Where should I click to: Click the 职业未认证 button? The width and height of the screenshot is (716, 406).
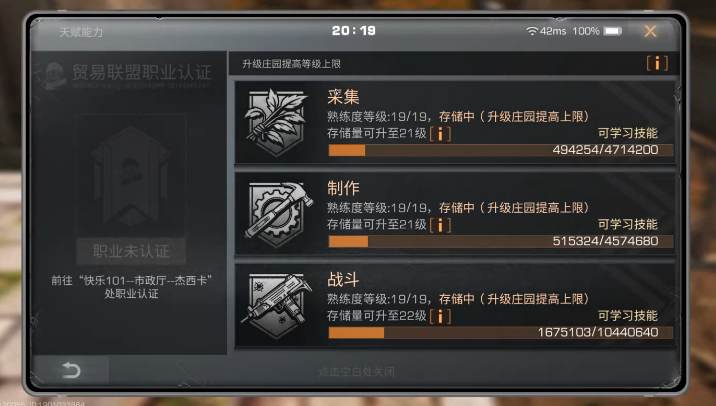pyautogui.click(x=131, y=251)
